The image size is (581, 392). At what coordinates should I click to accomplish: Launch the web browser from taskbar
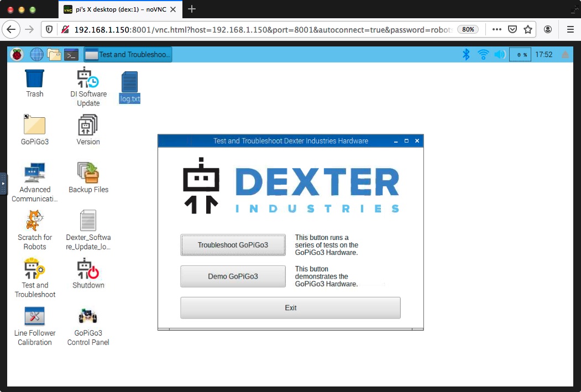[36, 54]
